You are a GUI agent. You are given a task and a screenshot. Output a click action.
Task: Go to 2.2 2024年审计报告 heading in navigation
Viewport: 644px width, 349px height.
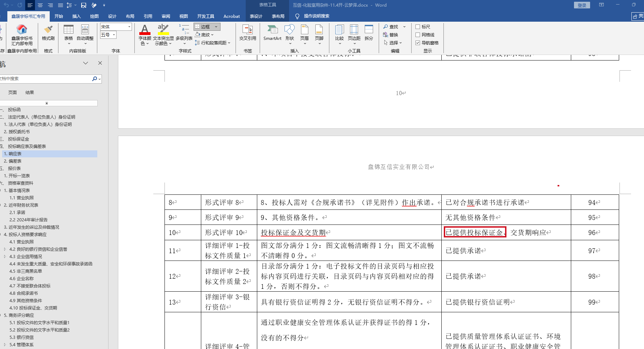tap(28, 220)
